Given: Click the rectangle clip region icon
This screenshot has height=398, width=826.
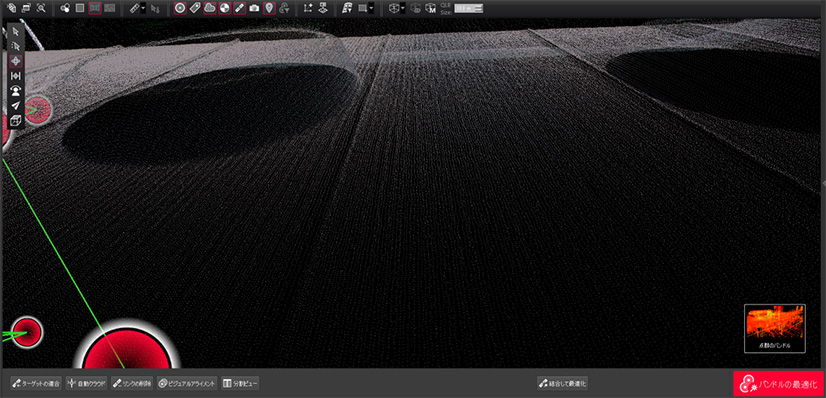Looking at the screenshot, I should (x=362, y=8).
